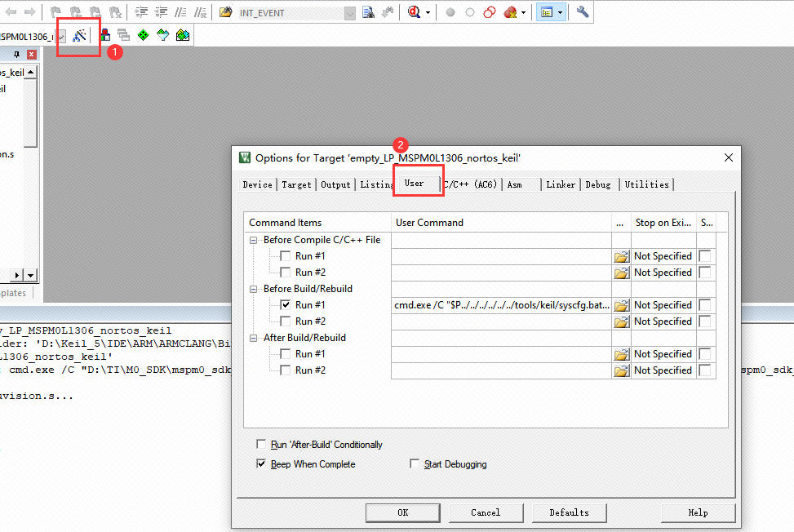This screenshot has width=794, height=532.
Task: Click Navigate Forwards arrow in toolbar
Action: (x=30, y=12)
